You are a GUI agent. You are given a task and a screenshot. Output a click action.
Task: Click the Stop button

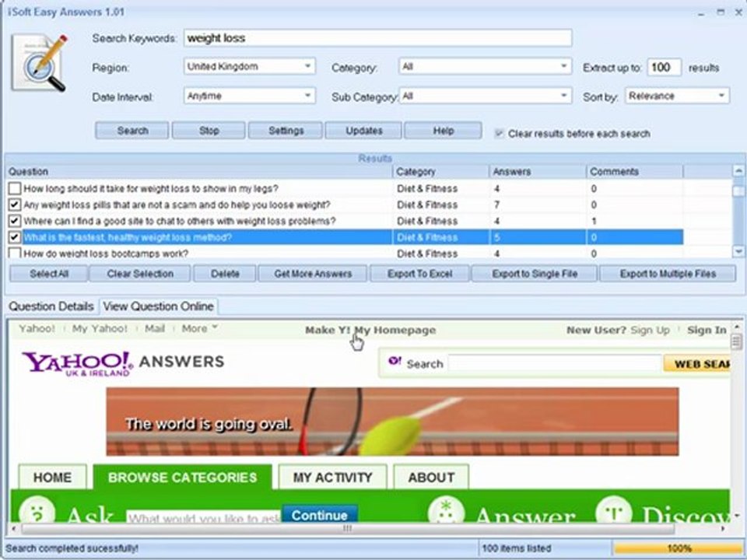coord(209,131)
